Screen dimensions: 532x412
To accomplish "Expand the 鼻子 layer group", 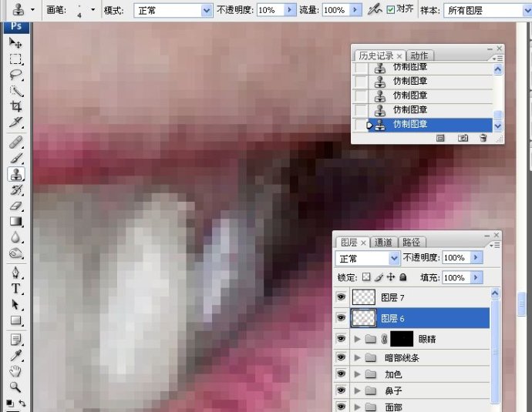I will (357, 390).
